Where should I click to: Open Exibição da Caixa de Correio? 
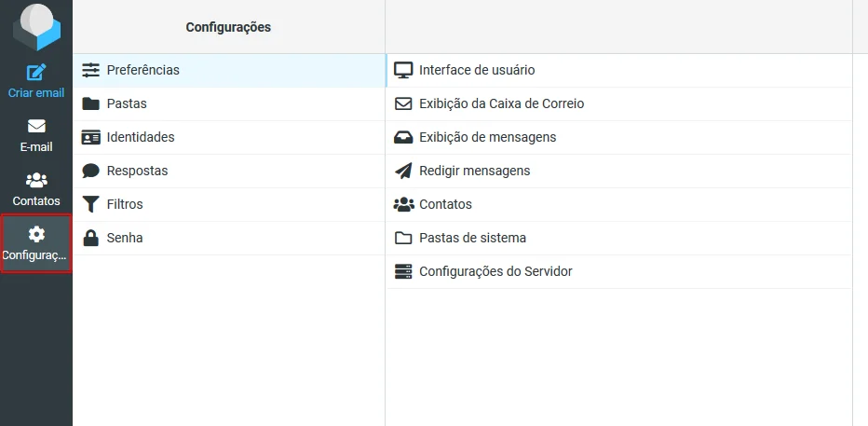coord(619,104)
